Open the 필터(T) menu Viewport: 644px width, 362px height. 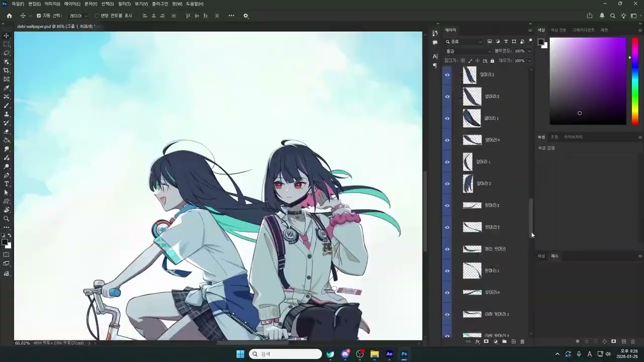(x=124, y=4)
